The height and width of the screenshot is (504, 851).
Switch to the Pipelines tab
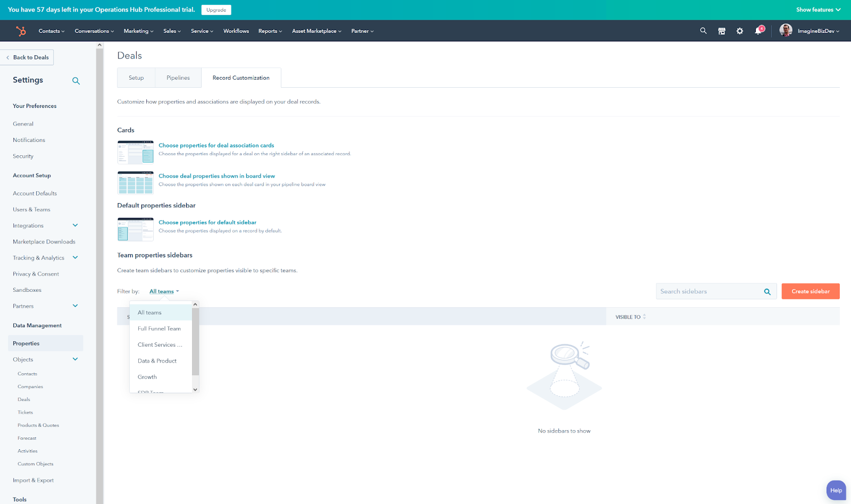[x=178, y=78]
